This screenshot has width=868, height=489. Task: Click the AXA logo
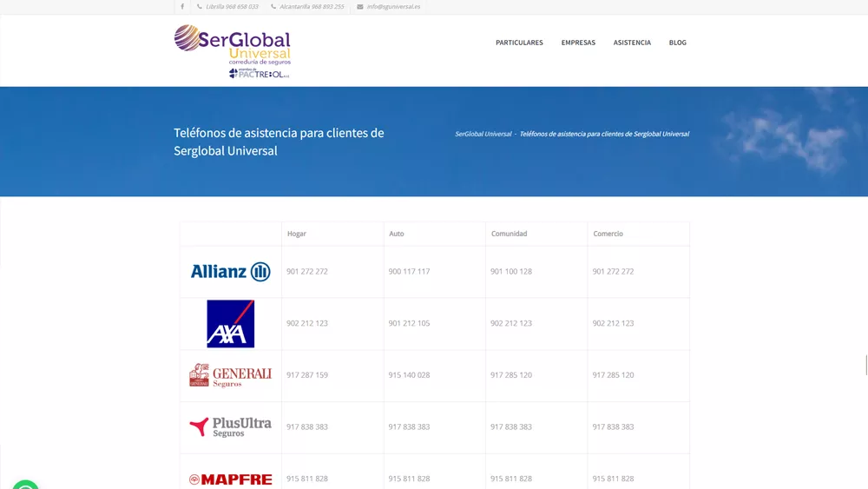(230, 324)
